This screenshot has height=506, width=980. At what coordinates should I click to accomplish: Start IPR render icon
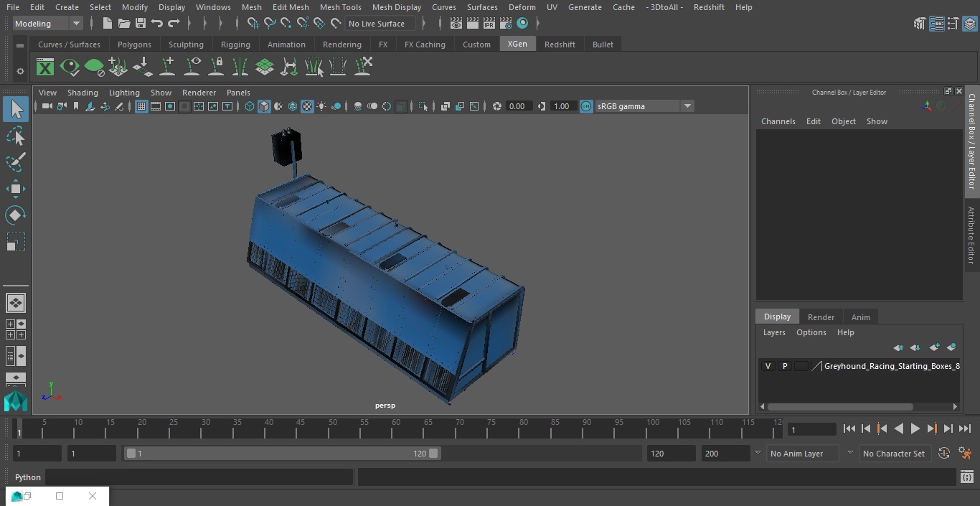(x=489, y=24)
